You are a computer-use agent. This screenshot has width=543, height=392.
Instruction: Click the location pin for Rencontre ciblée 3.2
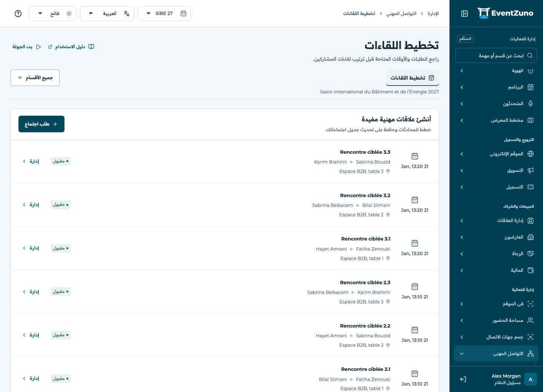[388, 215]
